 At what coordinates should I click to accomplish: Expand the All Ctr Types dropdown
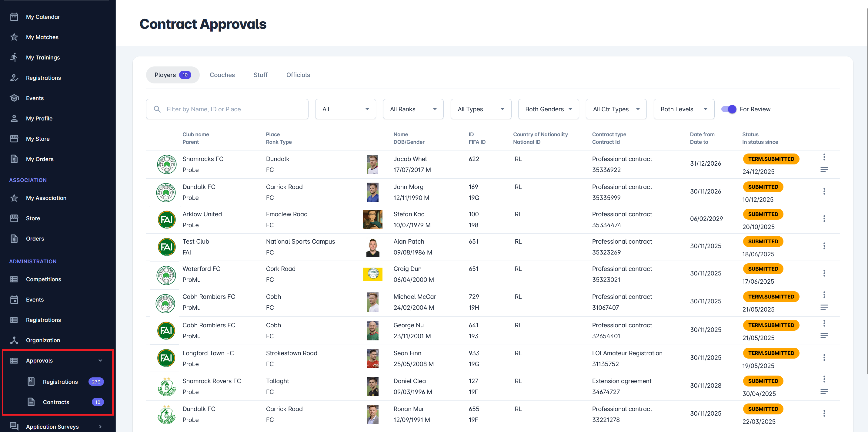pos(616,109)
